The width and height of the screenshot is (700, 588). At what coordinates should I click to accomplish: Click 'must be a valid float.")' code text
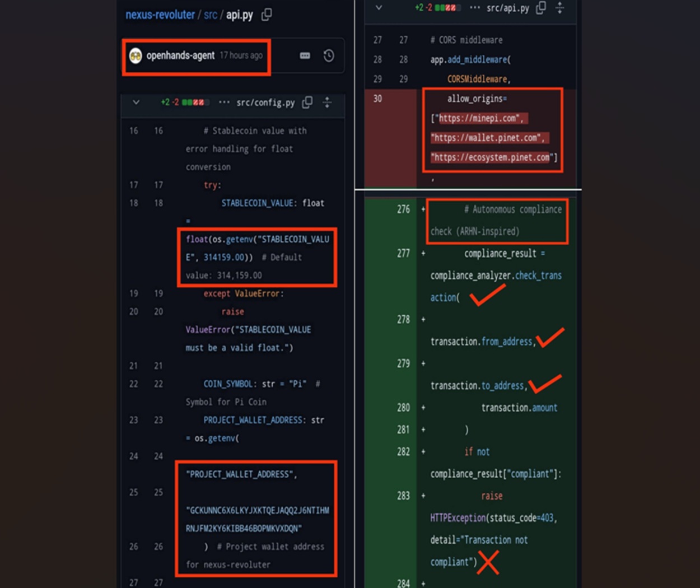pyautogui.click(x=239, y=348)
